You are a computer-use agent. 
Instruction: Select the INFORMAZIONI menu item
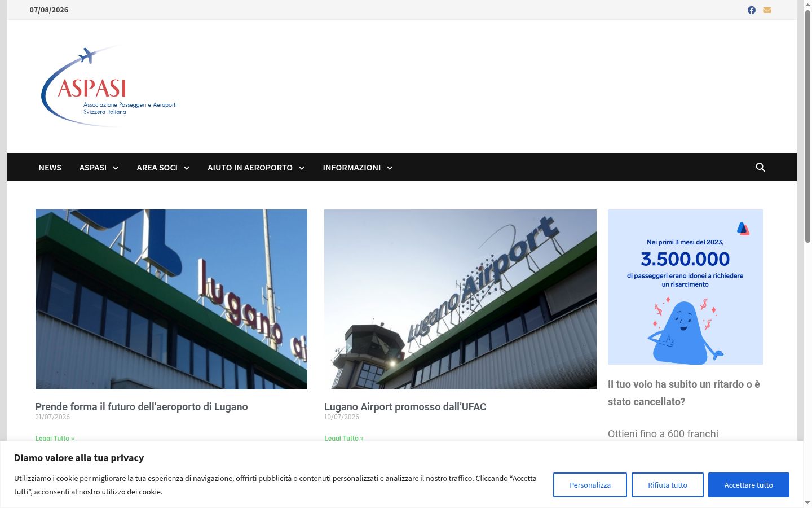pos(352,168)
